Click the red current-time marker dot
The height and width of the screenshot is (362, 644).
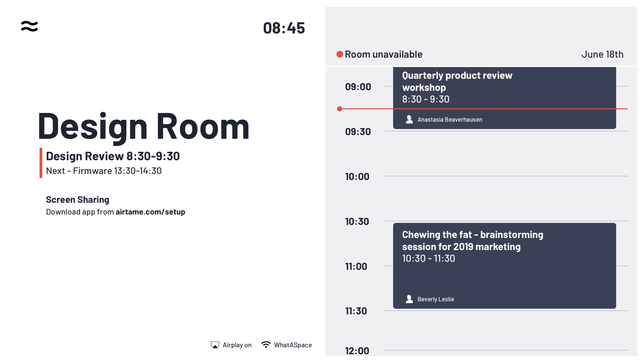tap(339, 109)
